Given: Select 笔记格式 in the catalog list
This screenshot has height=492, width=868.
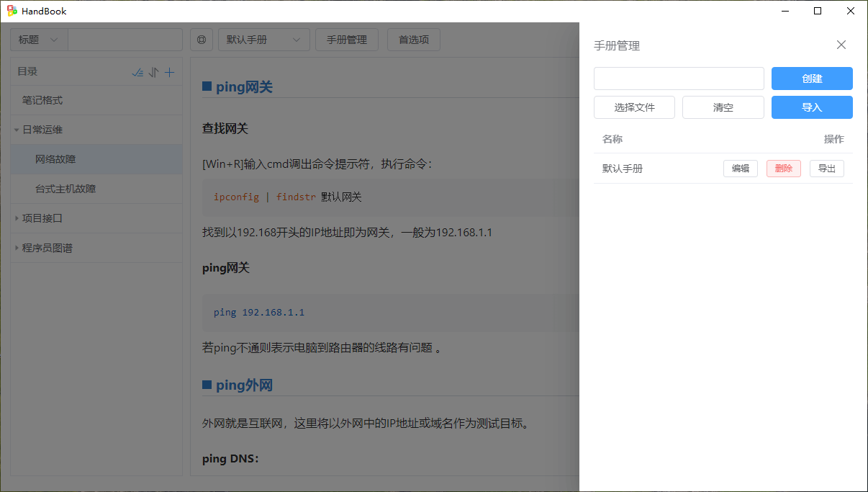Looking at the screenshot, I should point(42,101).
